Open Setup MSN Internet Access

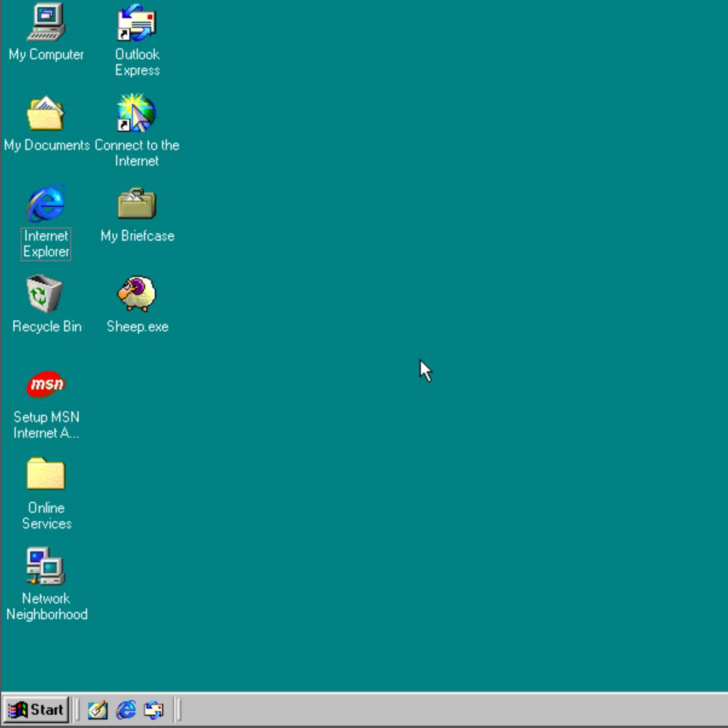tap(45, 383)
